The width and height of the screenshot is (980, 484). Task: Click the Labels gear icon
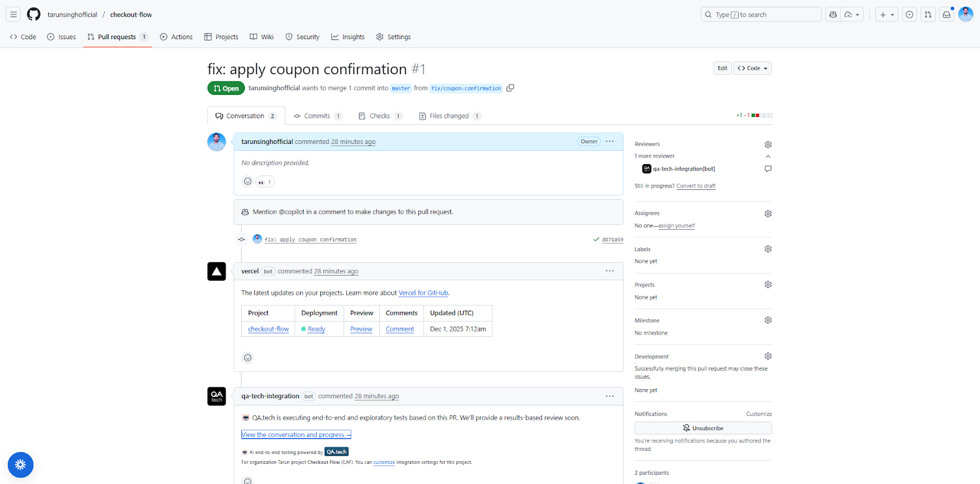point(768,249)
